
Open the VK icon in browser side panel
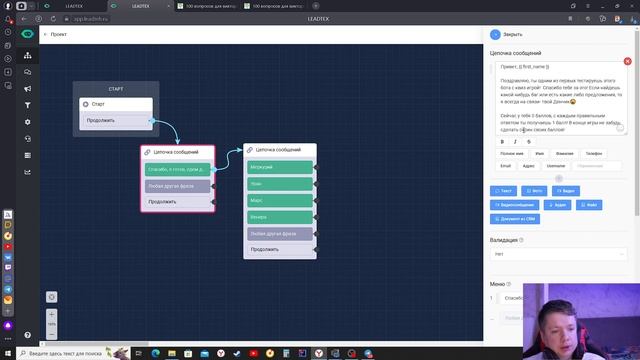point(8,257)
